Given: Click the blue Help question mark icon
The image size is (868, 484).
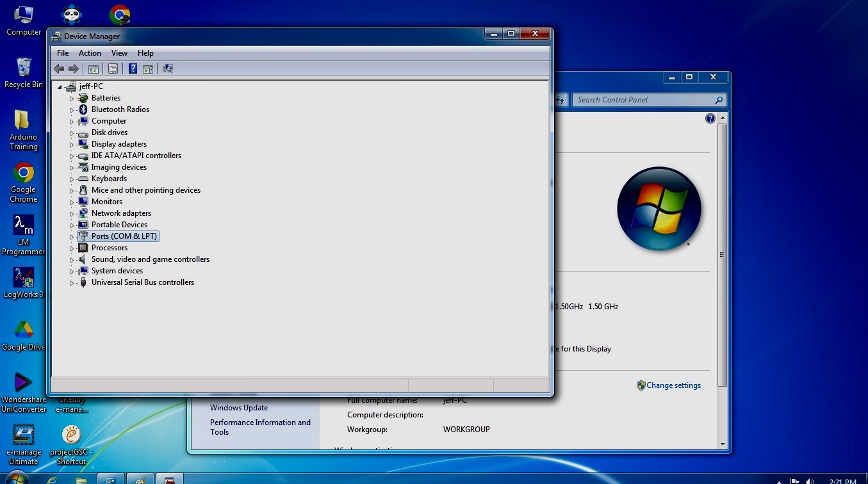Looking at the screenshot, I should click(x=133, y=69).
